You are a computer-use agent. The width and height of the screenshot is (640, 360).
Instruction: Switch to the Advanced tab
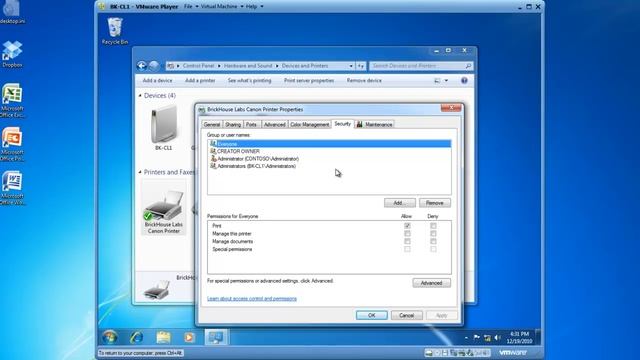(274, 124)
